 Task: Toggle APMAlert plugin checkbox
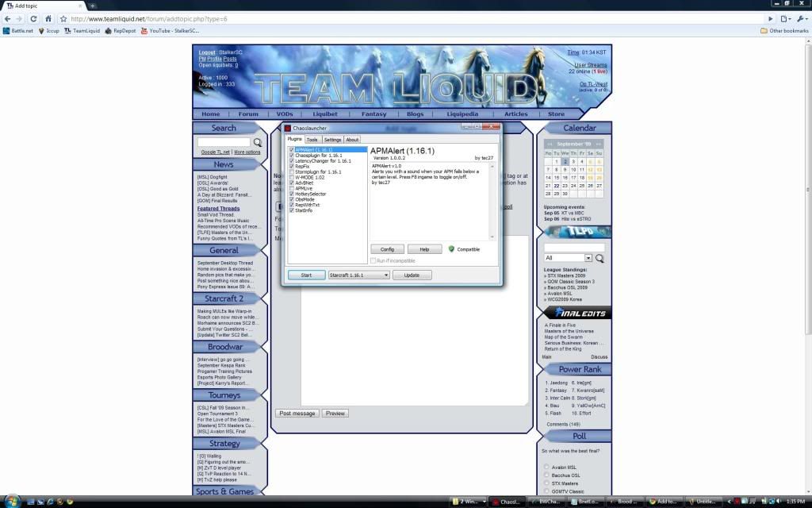(x=292, y=150)
